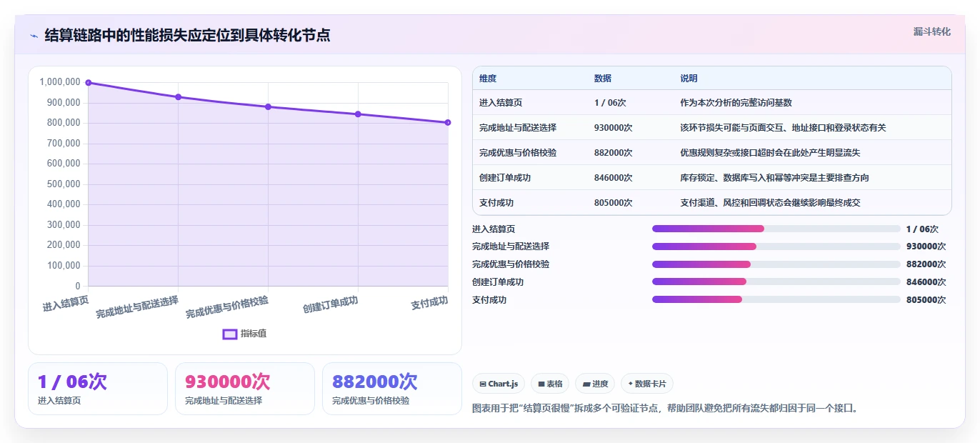Click the 数据 column header

(603, 79)
